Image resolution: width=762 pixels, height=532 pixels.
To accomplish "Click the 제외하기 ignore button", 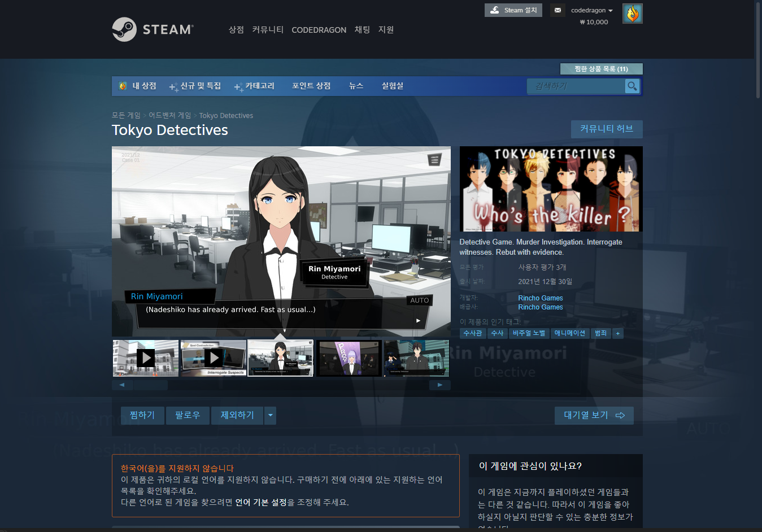I will pyautogui.click(x=237, y=415).
